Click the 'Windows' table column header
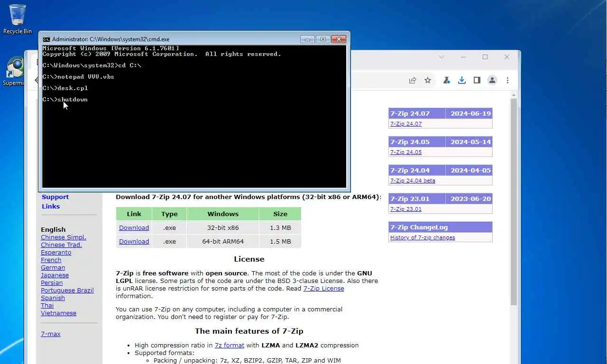 pyautogui.click(x=223, y=214)
